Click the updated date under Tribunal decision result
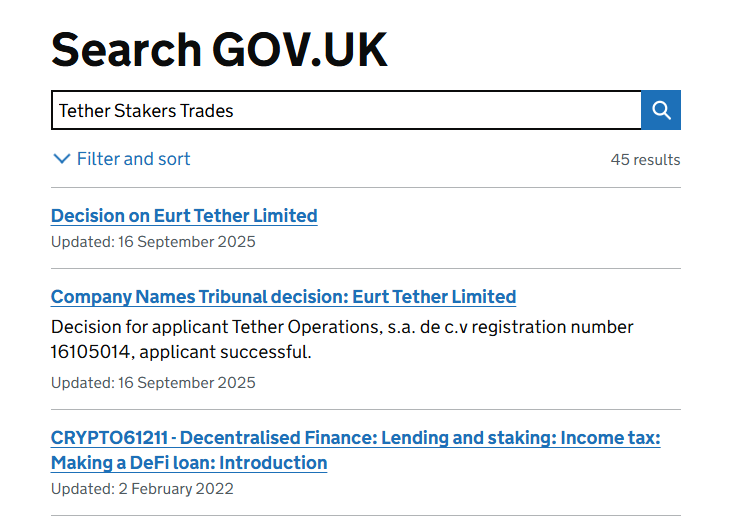Image resolution: width=733 pixels, height=516 pixels. (x=153, y=383)
